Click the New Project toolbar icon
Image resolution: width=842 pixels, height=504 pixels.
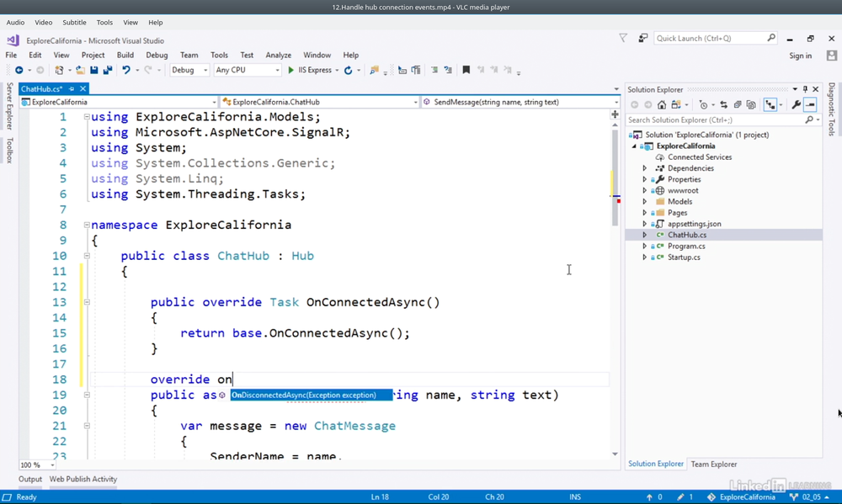tap(59, 71)
